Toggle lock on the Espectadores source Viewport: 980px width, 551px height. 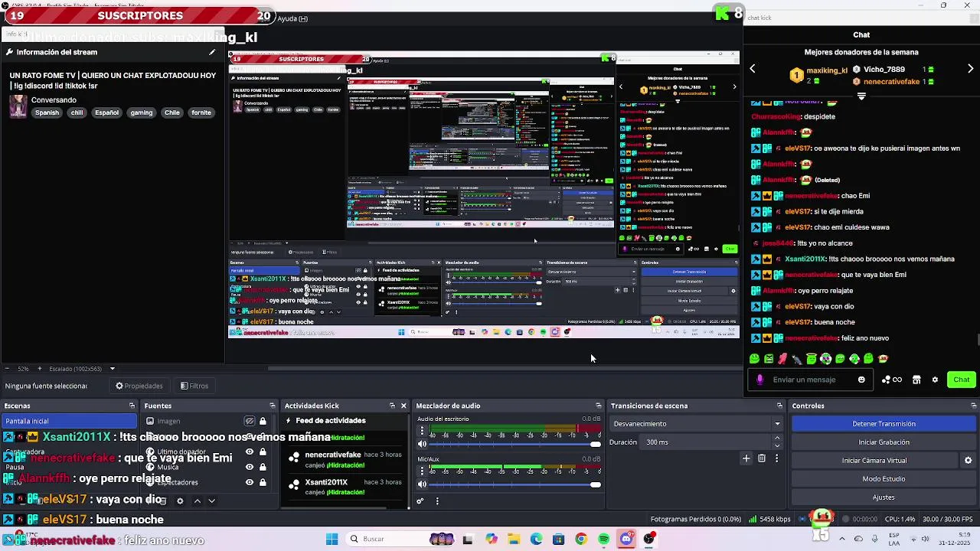click(x=263, y=482)
